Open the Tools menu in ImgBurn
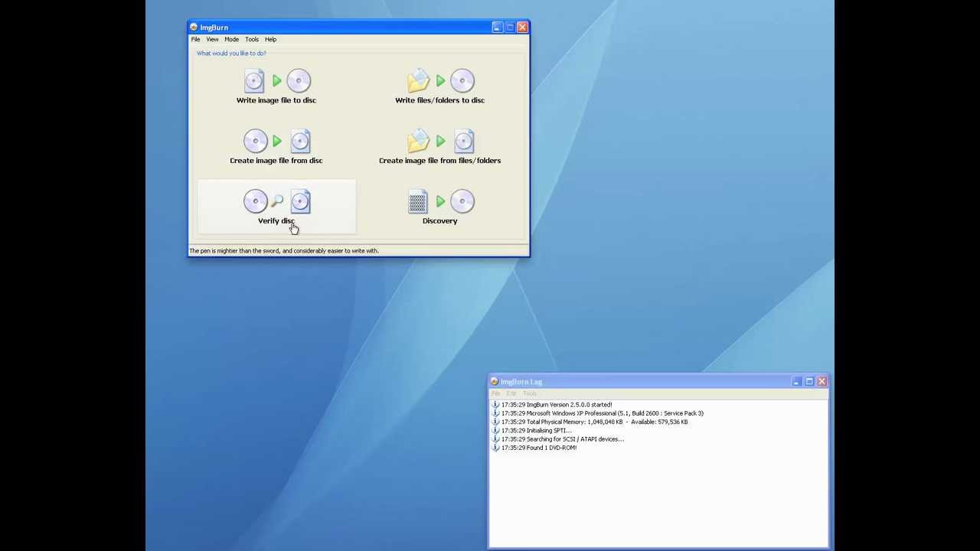Viewport: 980px width, 551px height. tap(252, 39)
